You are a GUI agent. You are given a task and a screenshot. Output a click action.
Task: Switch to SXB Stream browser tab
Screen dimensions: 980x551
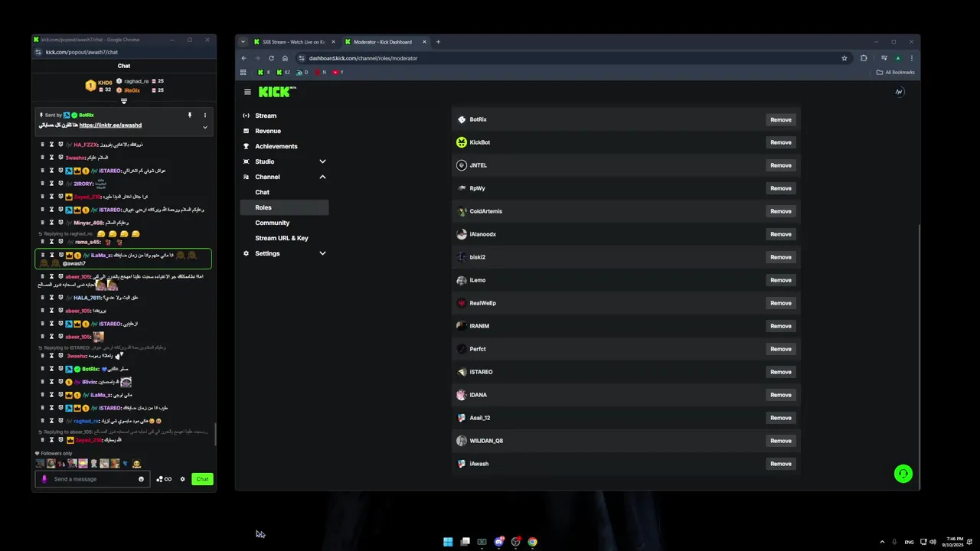295,42
